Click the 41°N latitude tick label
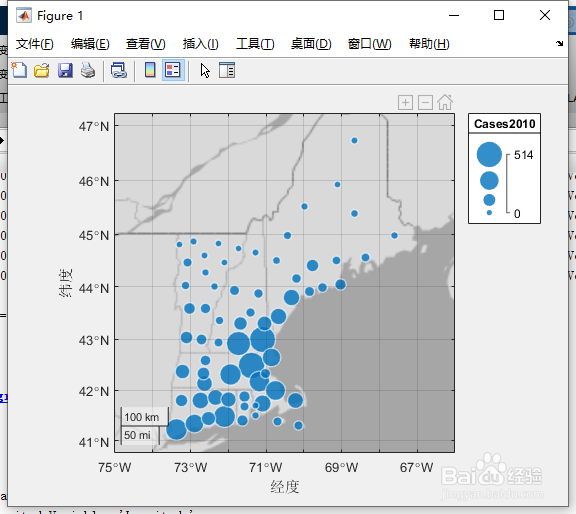 (94, 442)
